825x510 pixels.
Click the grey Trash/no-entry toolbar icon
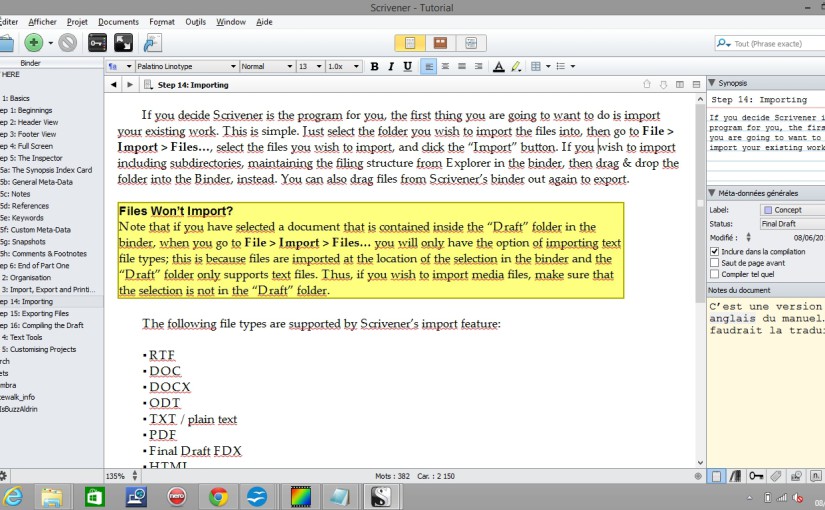point(67,43)
